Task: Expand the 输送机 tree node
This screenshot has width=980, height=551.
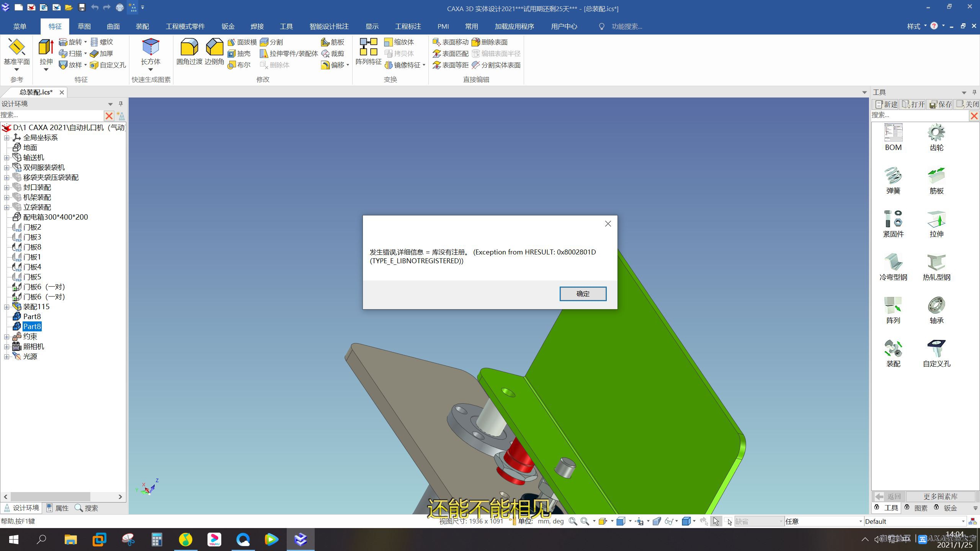Action: pyautogui.click(x=7, y=158)
